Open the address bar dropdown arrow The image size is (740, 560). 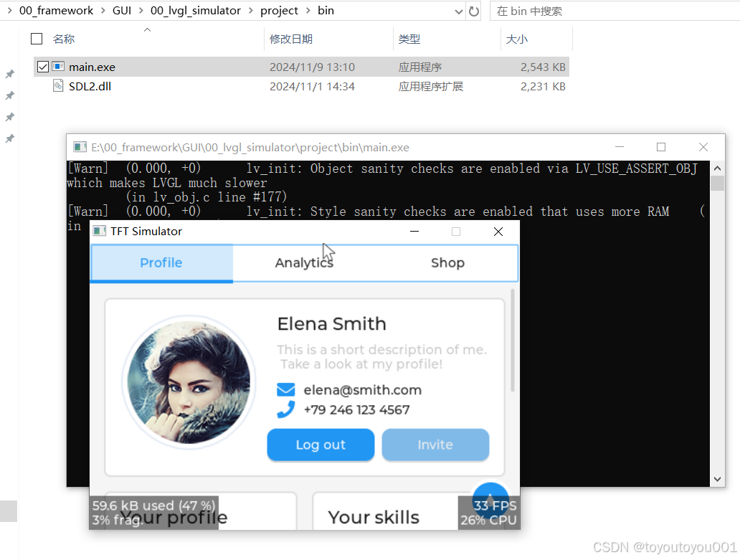click(x=457, y=11)
